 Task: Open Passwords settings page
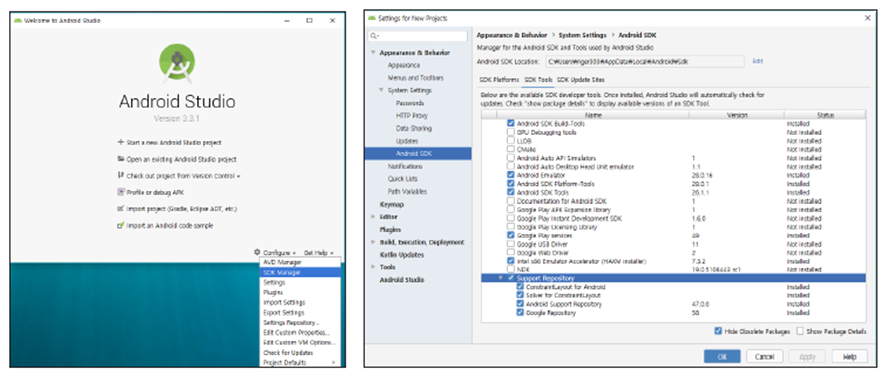click(410, 103)
